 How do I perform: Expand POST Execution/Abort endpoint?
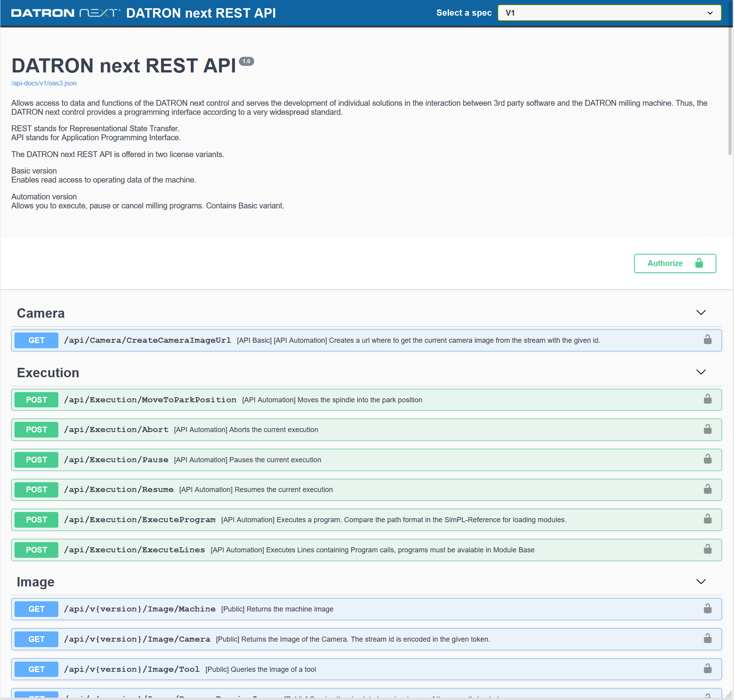tap(366, 430)
